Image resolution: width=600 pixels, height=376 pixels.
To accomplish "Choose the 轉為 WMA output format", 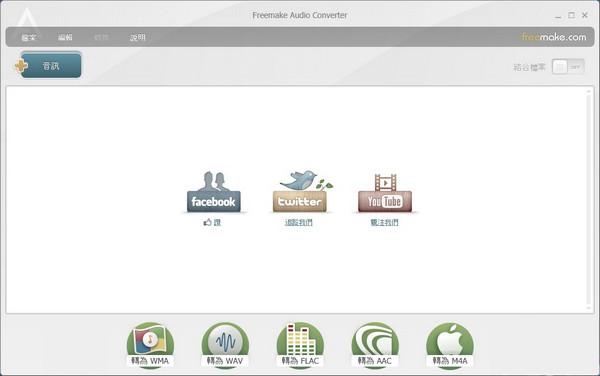I will point(150,346).
